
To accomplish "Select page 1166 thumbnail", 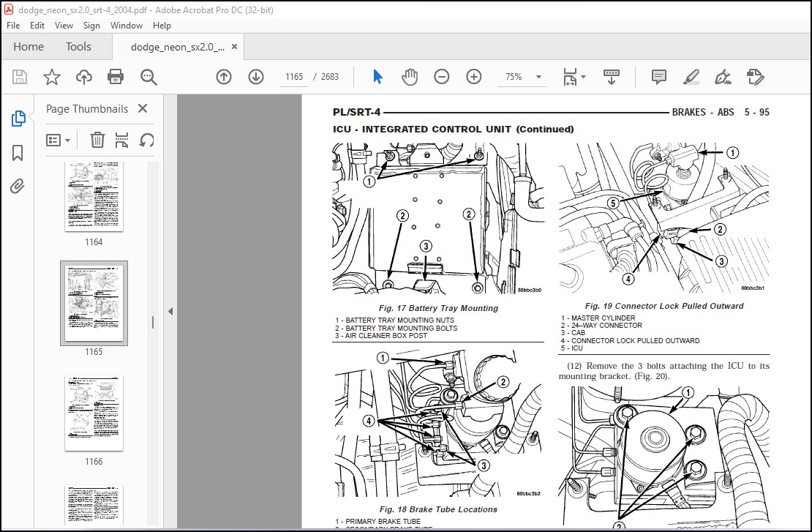I will point(94,413).
